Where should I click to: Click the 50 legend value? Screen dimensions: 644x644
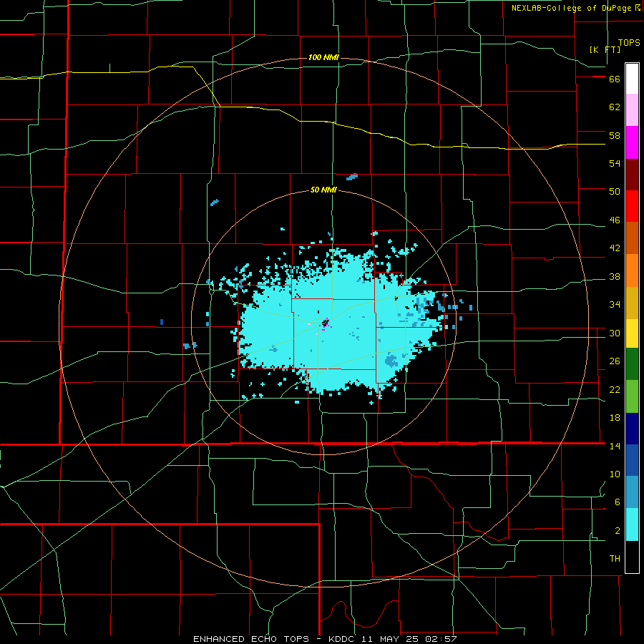coord(615,192)
